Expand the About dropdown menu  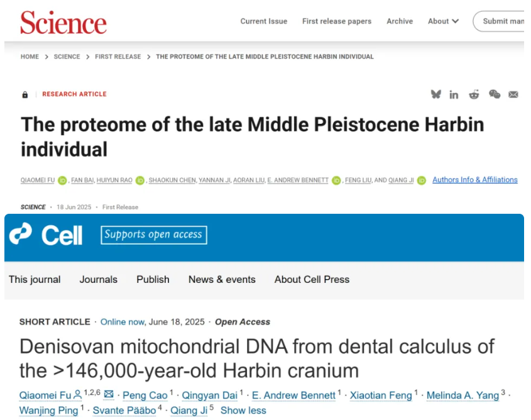click(443, 21)
